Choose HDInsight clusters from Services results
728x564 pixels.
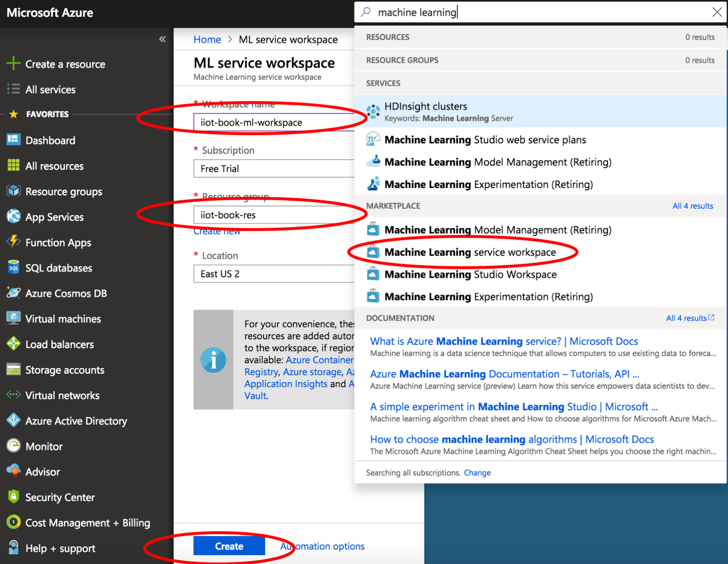425,107
